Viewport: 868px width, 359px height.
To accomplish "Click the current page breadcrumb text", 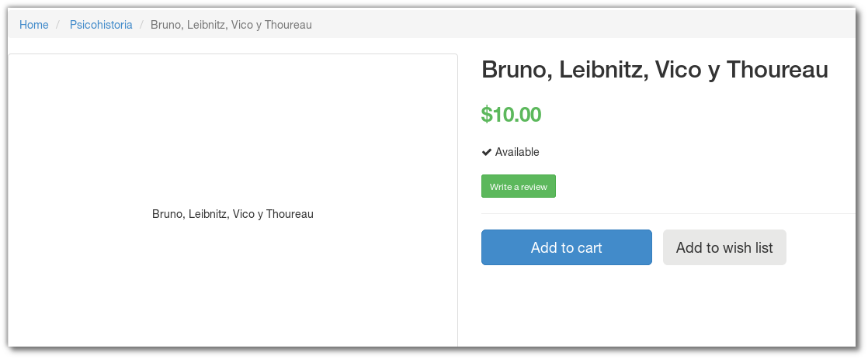I will pyautogui.click(x=231, y=25).
